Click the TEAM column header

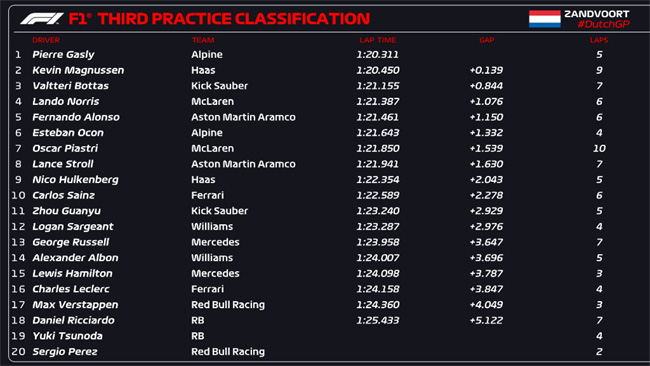(203, 40)
